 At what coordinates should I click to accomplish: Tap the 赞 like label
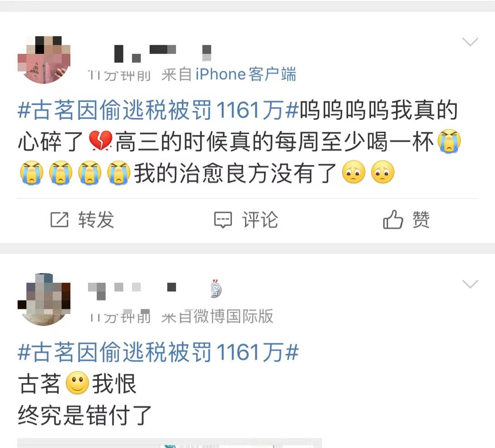(x=421, y=220)
